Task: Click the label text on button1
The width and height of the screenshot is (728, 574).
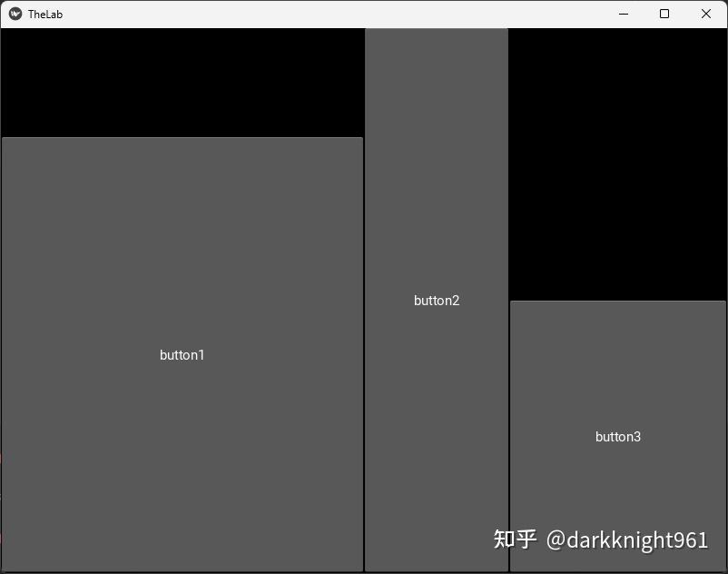Action: 182,355
